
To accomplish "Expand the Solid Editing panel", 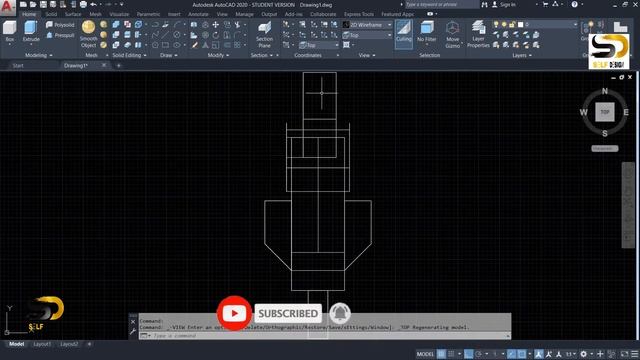I will click(129, 55).
